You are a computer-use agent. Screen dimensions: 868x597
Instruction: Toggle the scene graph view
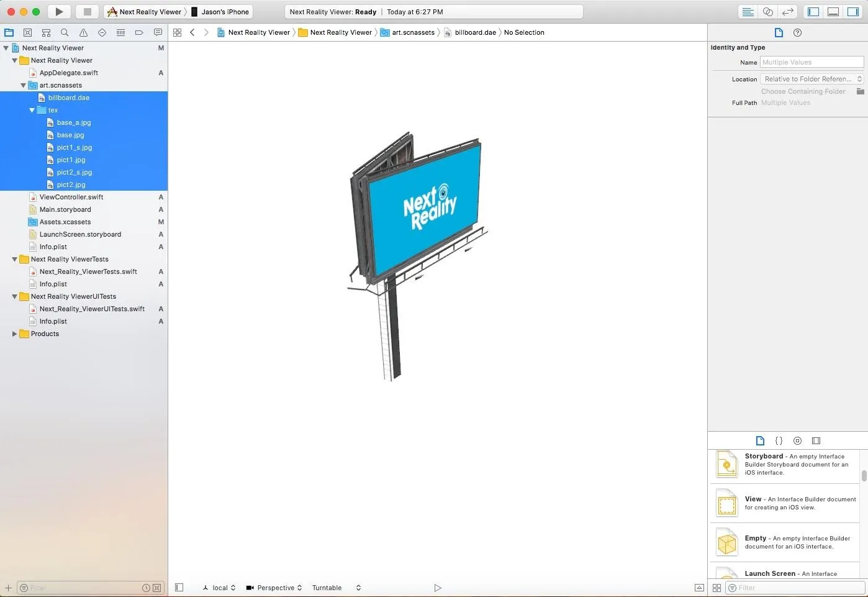pos(179,588)
